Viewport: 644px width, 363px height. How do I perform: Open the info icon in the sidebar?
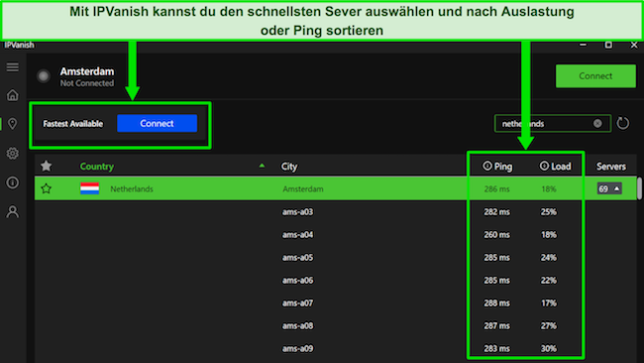pos(12,182)
